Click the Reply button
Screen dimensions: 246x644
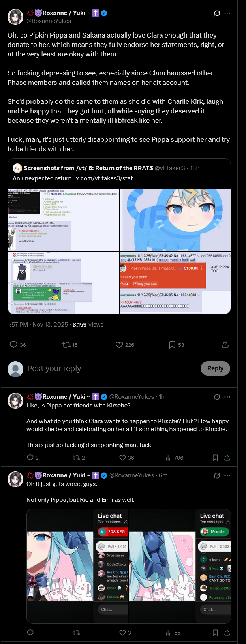[x=215, y=368]
